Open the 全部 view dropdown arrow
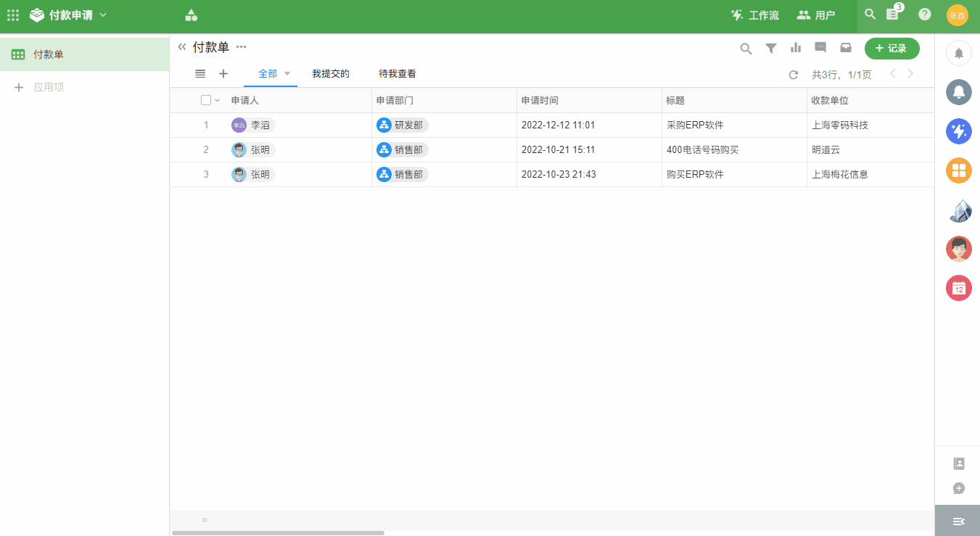980x536 pixels. click(x=287, y=74)
